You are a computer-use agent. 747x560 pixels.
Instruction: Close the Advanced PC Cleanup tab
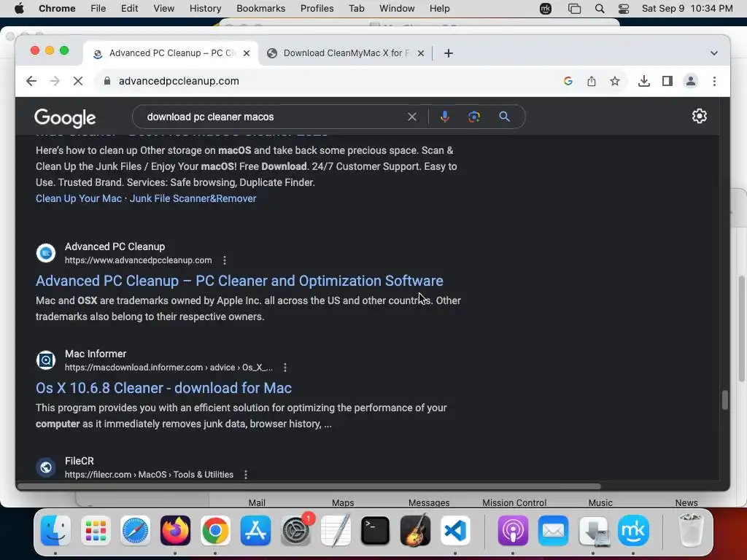[x=247, y=53]
